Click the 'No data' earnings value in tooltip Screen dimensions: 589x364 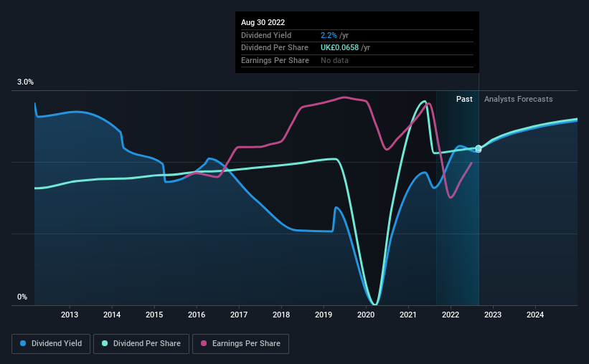pyautogui.click(x=334, y=60)
